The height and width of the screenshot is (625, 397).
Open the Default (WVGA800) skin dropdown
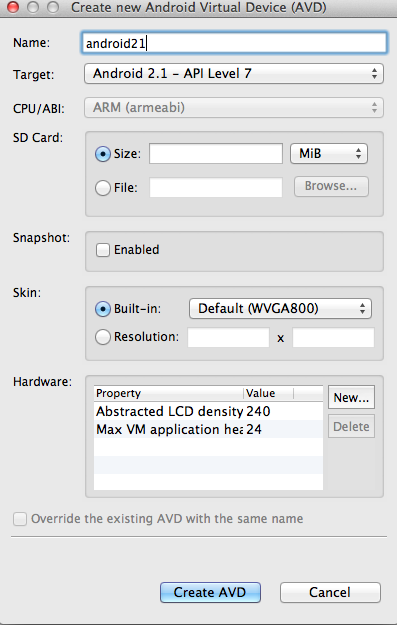(280, 309)
